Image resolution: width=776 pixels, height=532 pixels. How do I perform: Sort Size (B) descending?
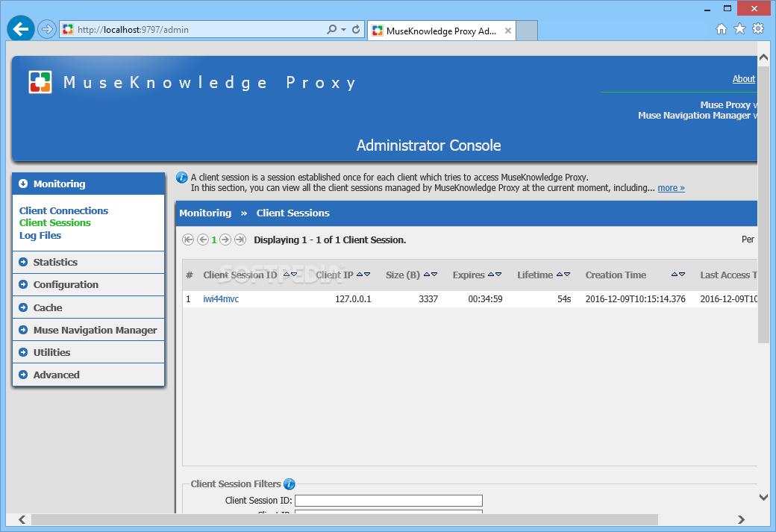434,274
